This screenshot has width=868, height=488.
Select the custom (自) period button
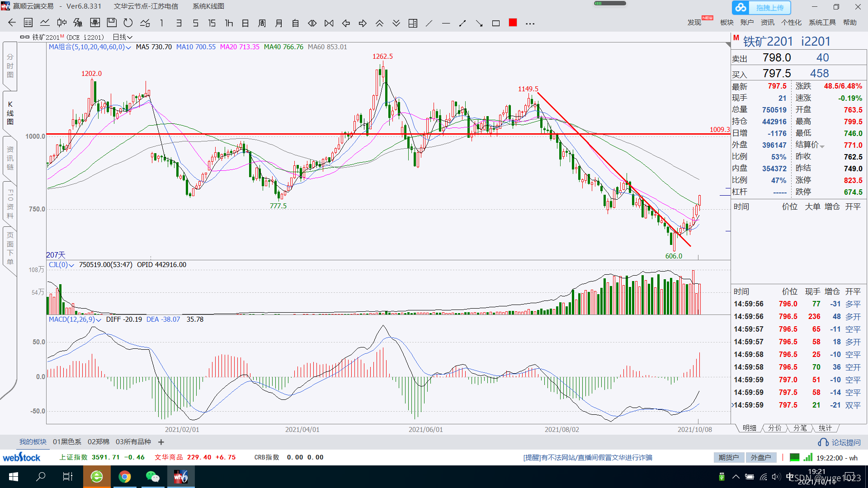296,23
